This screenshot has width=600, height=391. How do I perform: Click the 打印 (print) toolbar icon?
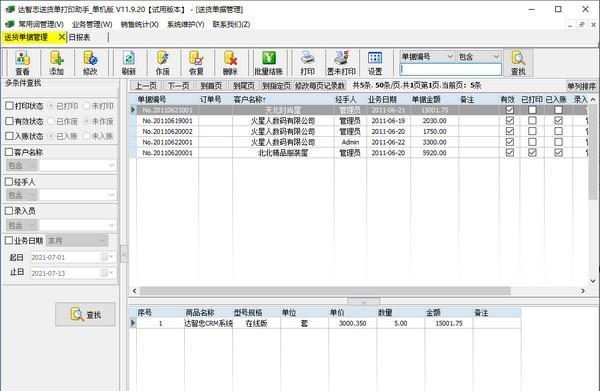pos(307,63)
